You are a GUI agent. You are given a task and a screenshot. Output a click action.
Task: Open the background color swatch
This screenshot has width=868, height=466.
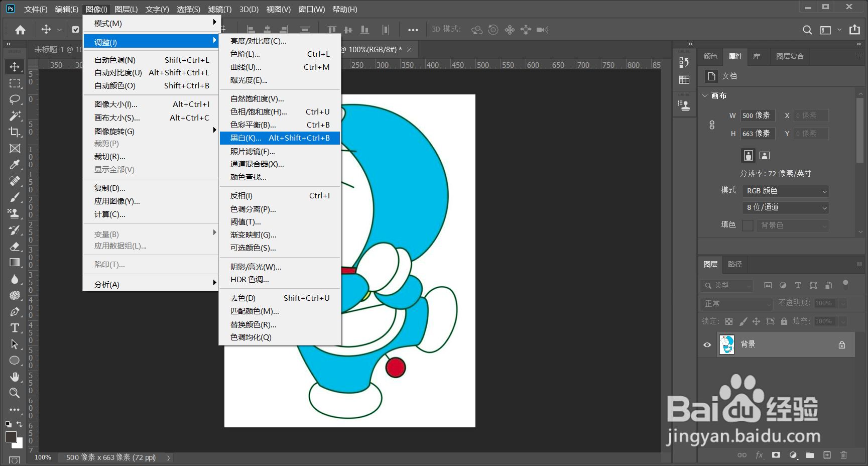pyautogui.click(x=19, y=444)
